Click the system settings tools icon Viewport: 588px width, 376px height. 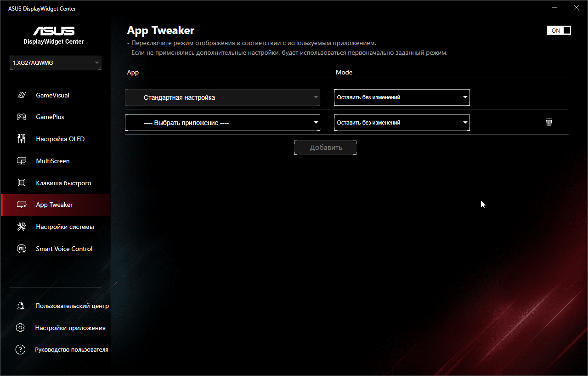point(21,227)
